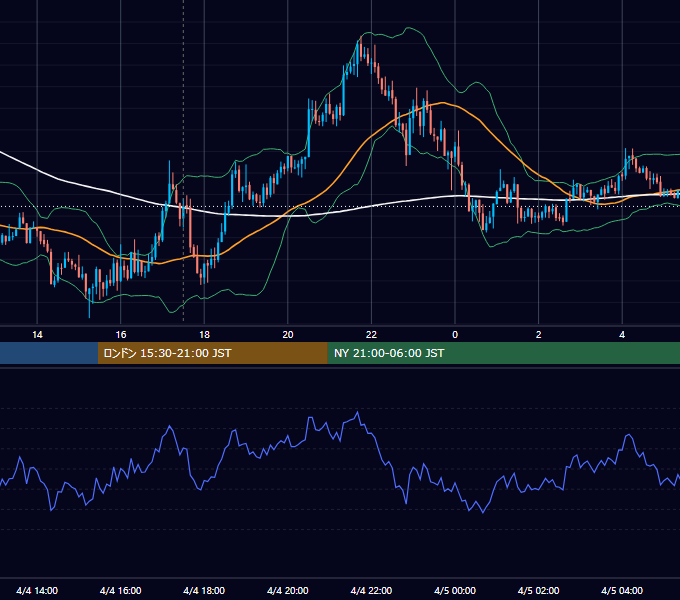The image size is (680, 600).
Task: Click the 4/4 16:00 label on oscillator axis
Action: tap(121, 590)
